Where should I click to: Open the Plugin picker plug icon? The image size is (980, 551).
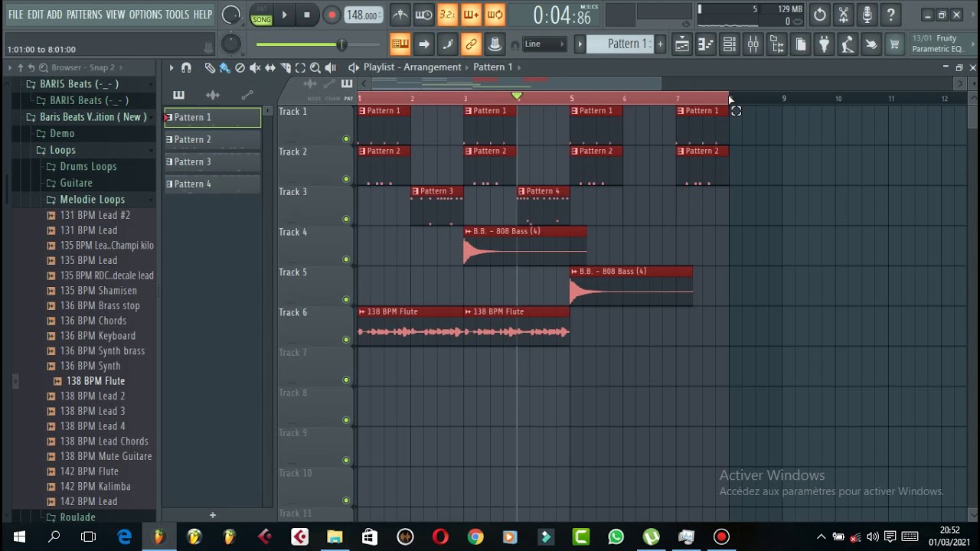[x=824, y=44]
